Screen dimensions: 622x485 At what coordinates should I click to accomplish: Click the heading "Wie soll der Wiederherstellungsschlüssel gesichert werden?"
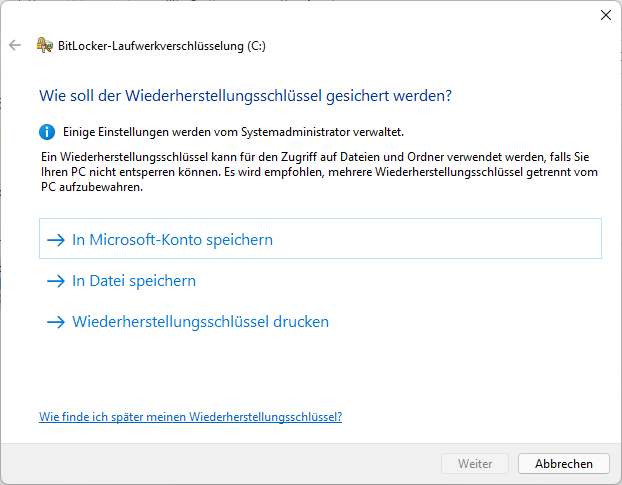pos(245,96)
